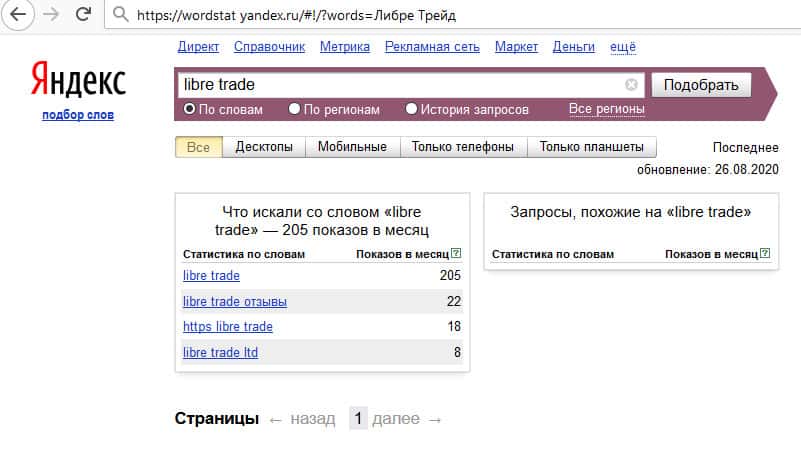Open the libre trade отзывы keyword link
The image size is (801, 452).
235,302
